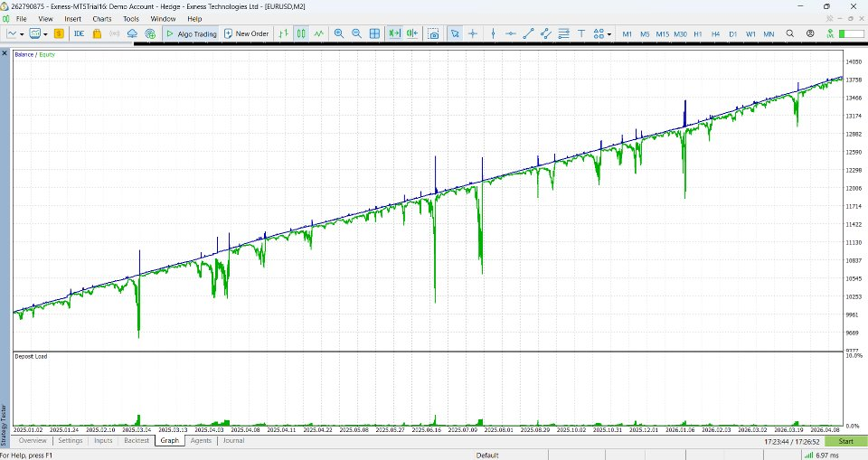The height and width of the screenshot is (460, 868).
Task: Select the crosshair tool
Action: (473, 33)
